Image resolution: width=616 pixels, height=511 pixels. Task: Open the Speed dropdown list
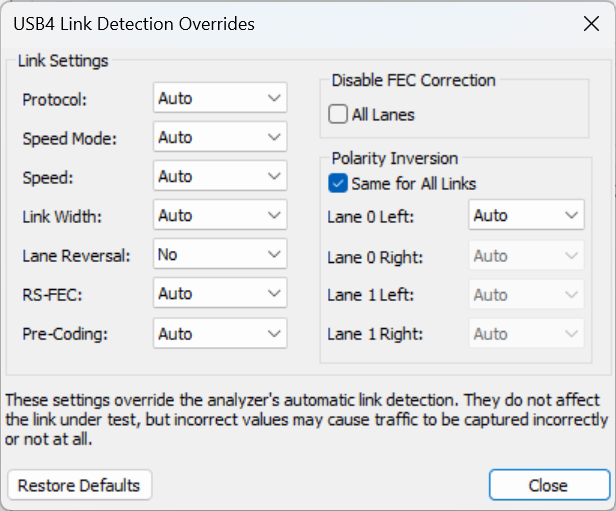[220, 176]
